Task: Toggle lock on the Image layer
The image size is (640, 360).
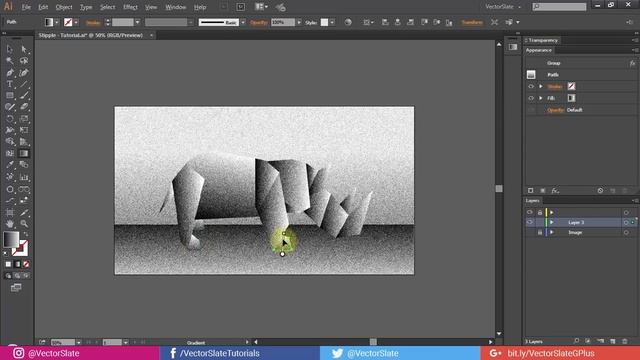Action: point(540,233)
